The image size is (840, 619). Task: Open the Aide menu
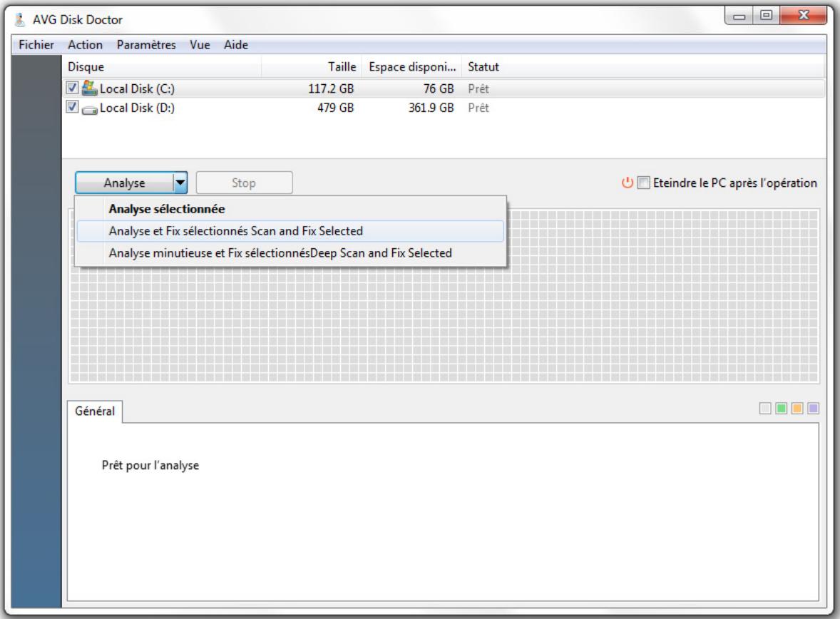pos(236,44)
